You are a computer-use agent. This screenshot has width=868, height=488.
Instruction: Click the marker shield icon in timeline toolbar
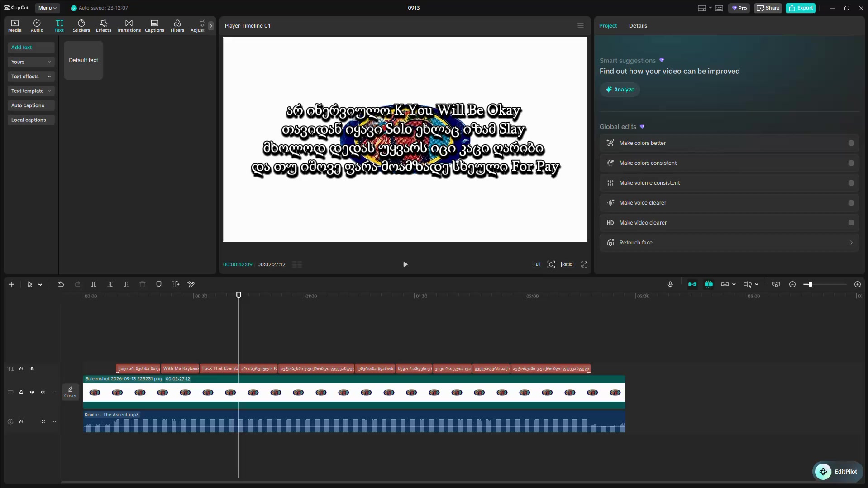click(159, 284)
